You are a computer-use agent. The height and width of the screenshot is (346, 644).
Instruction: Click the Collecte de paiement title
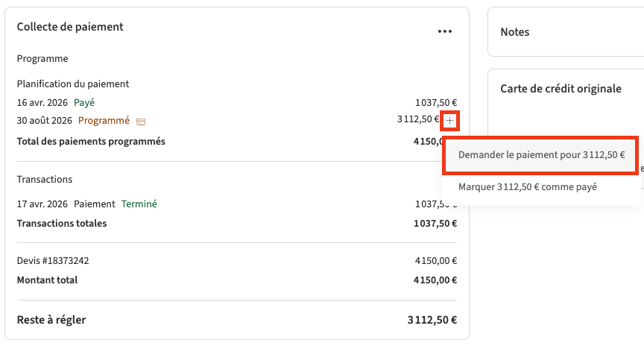pos(70,27)
